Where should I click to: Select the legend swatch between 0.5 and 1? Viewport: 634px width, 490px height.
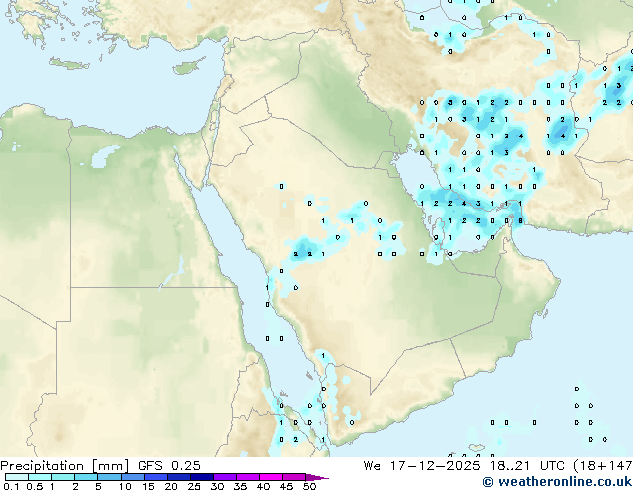[40, 477]
